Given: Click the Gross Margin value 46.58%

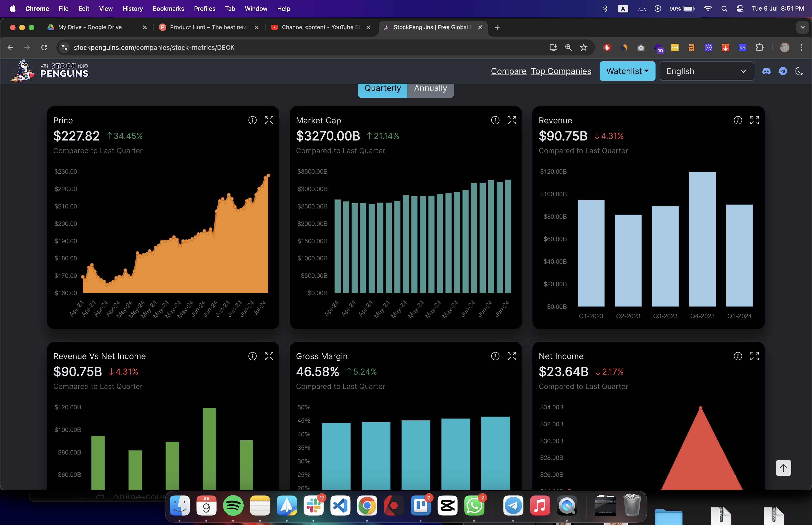Looking at the screenshot, I should [317, 372].
